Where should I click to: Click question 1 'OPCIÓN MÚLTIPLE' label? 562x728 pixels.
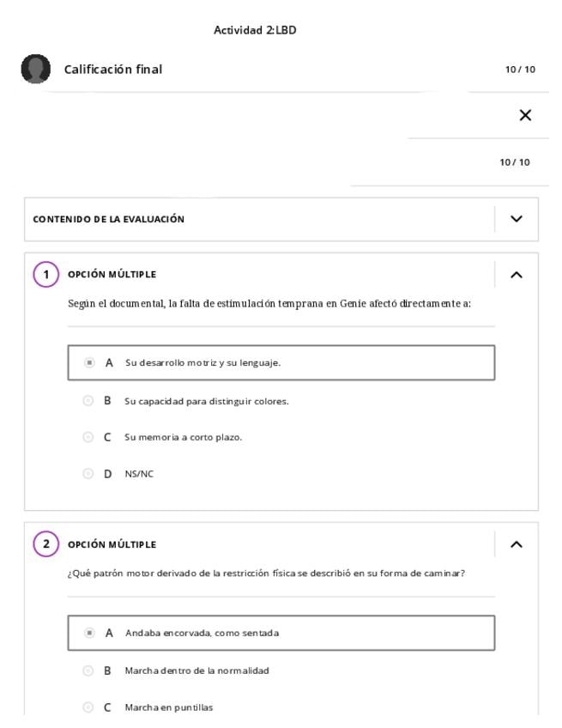click(x=112, y=275)
